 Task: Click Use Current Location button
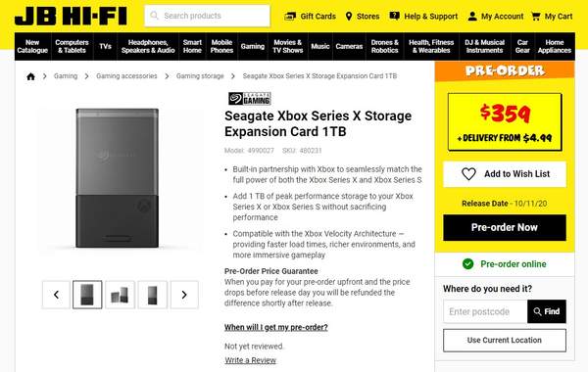(505, 340)
